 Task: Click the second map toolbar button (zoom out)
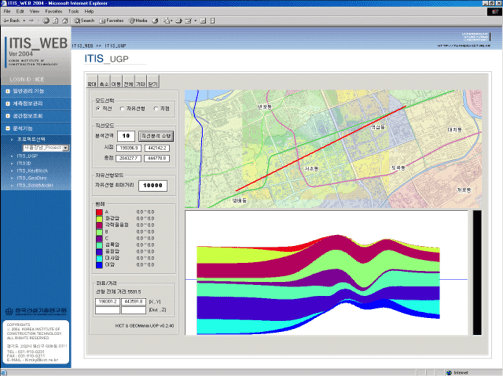click(x=104, y=81)
